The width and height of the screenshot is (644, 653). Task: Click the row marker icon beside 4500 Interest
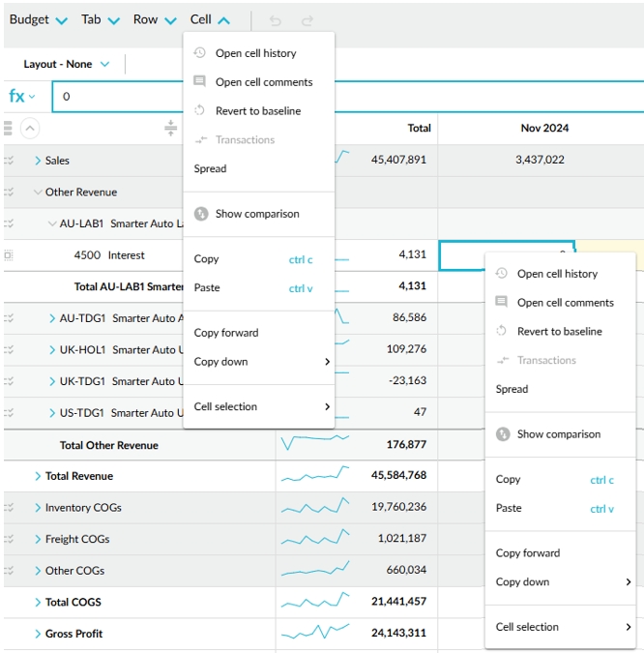pyautogui.click(x=9, y=255)
